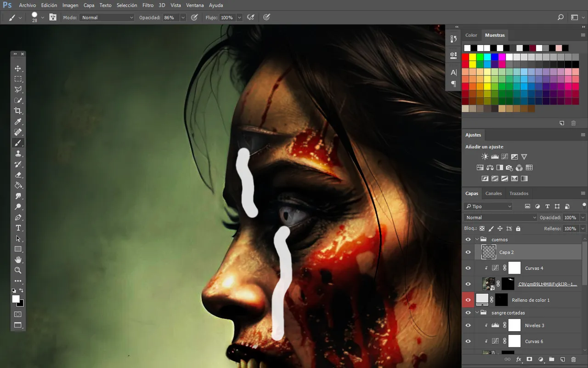Click the foreground color swatch
588x368 pixels.
point(16,299)
